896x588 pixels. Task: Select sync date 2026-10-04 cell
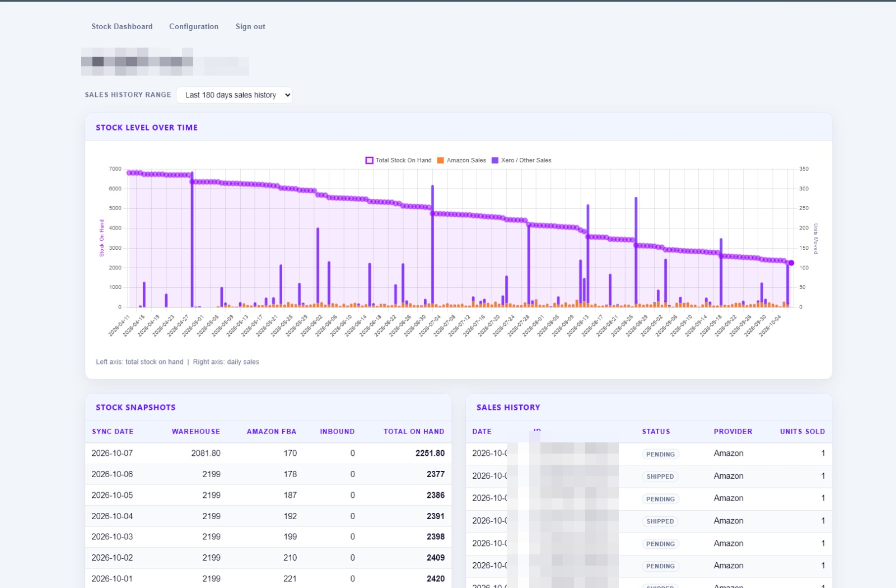click(112, 516)
